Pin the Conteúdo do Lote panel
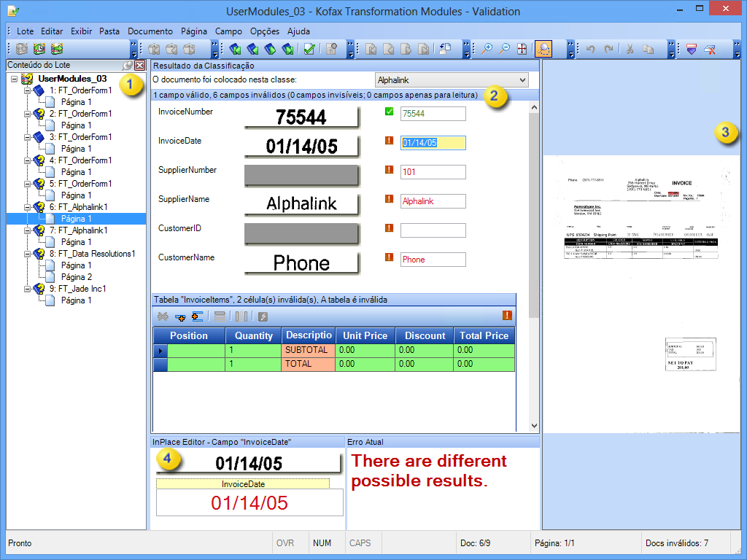The width and height of the screenshot is (747, 560). (125, 65)
